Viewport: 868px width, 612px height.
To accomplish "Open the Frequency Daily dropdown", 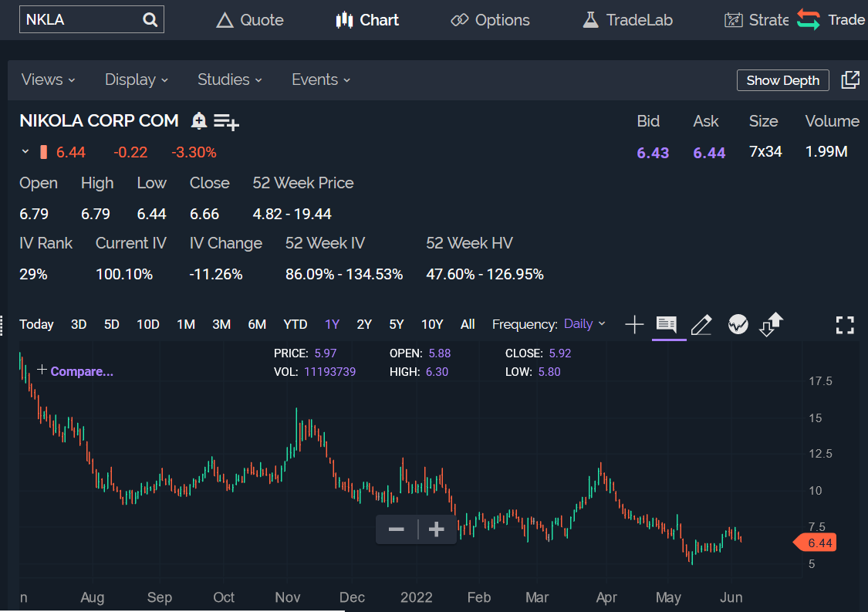I will click(585, 324).
